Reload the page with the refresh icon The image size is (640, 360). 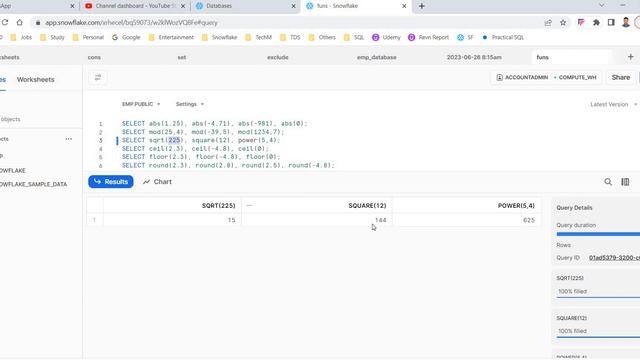click(5, 22)
